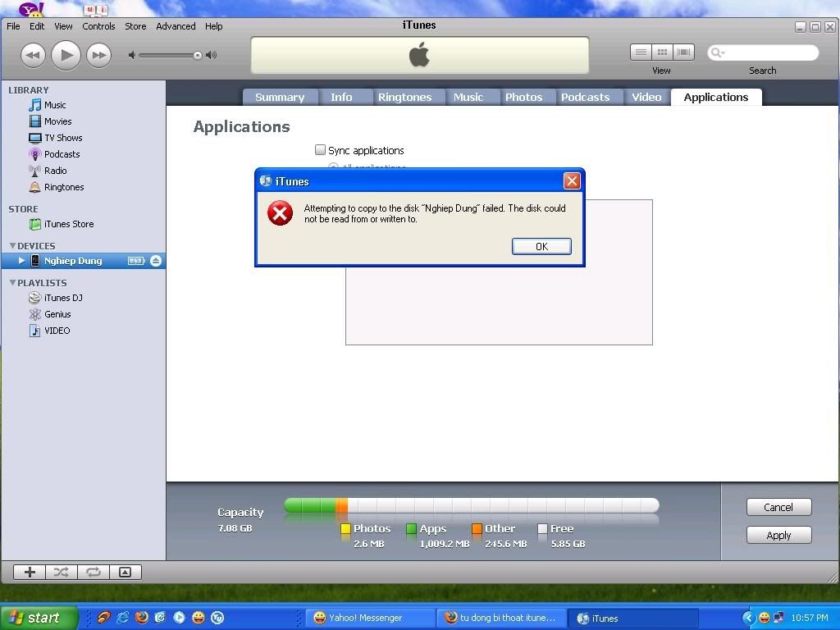Switch to grid view
Viewport: 840px width, 630px height.
click(x=662, y=52)
